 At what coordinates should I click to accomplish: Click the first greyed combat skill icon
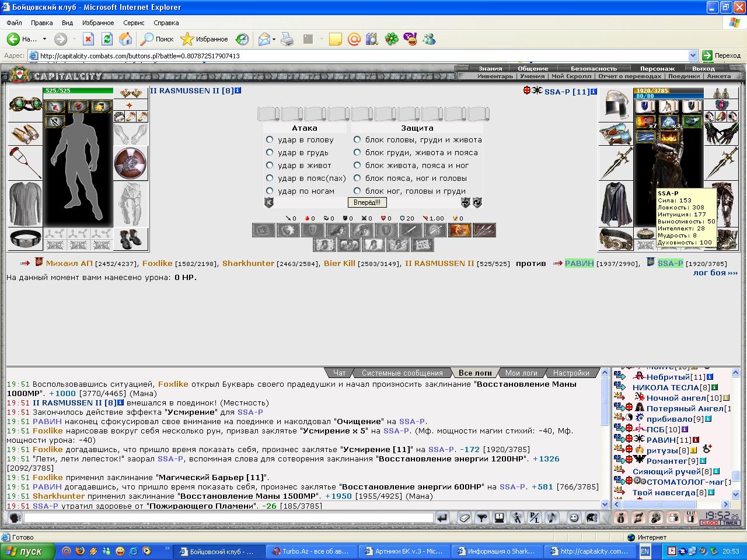tap(263, 230)
